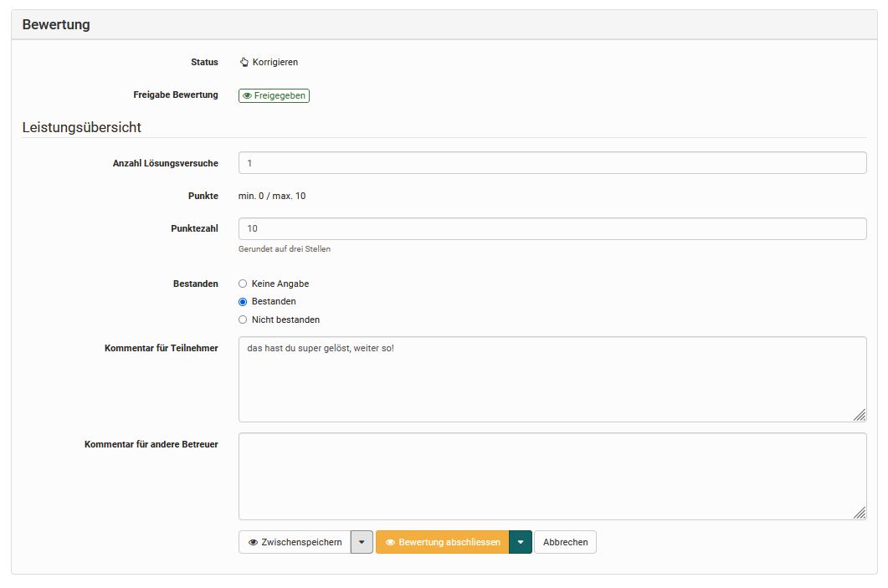The height and width of the screenshot is (588, 888).
Task: Click the eye icon in Freigegeben badge
Action: 247,96
